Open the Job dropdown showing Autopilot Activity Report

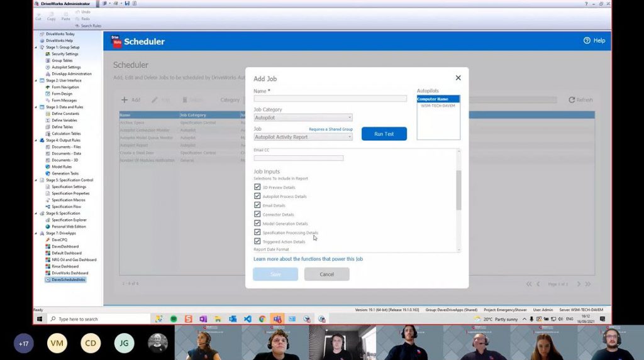coord(303,137)
